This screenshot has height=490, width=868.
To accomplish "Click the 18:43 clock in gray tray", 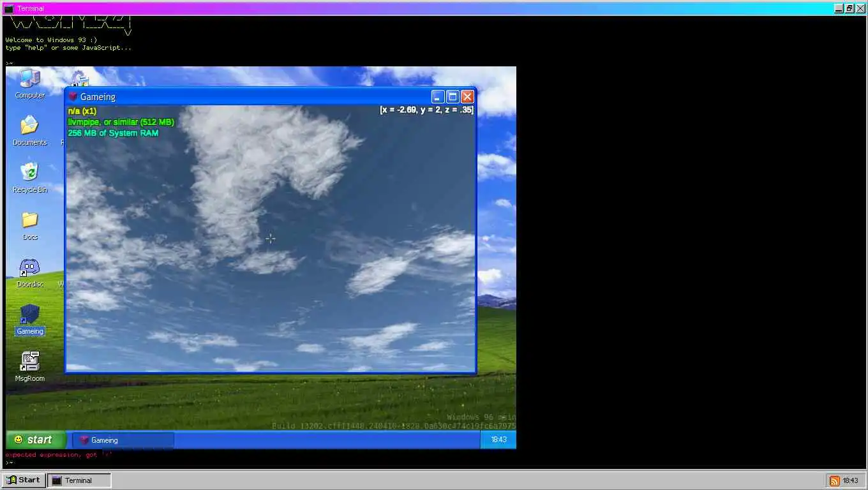I will coord(850,480).
